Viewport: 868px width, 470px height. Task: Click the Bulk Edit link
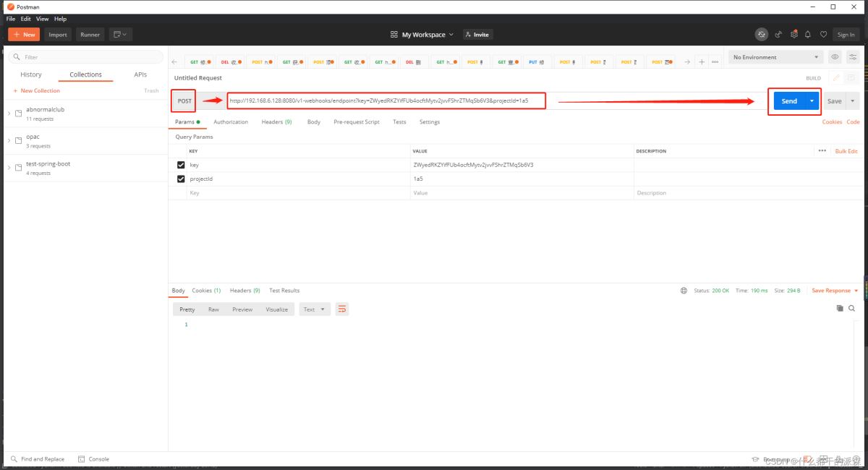click(846, 151)
